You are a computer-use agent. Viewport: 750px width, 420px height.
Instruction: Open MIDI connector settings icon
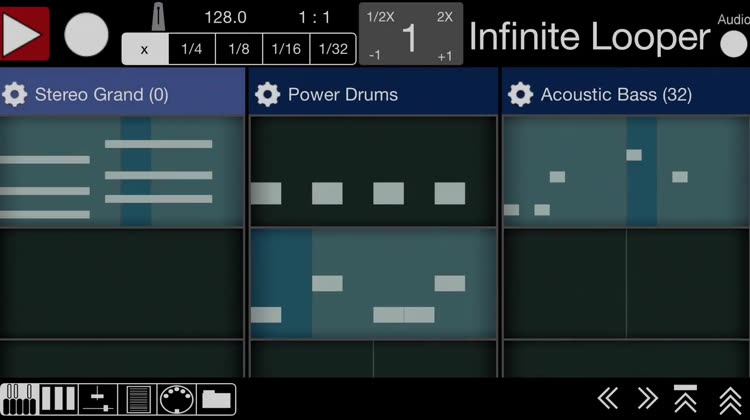point(176,399)
